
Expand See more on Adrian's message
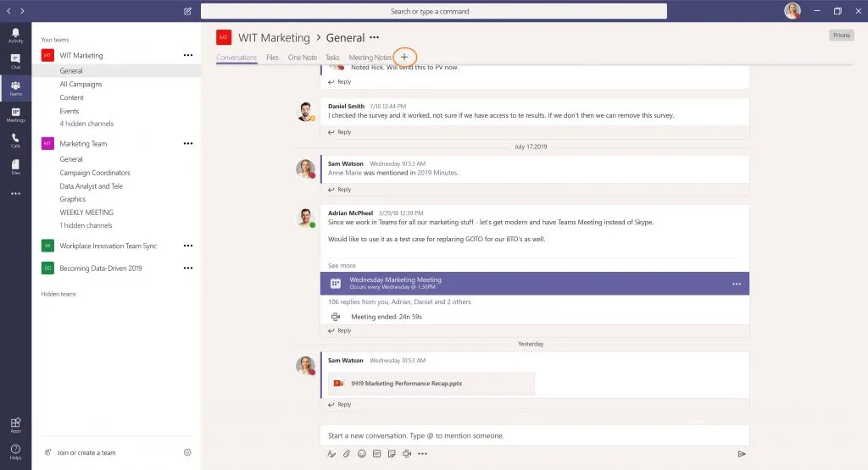(x=342, y=265)
